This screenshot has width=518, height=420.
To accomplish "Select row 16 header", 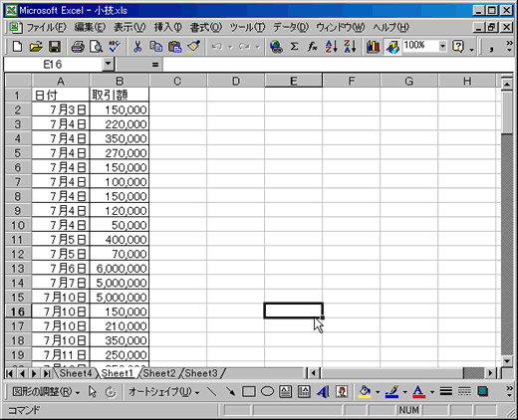I will [x=18, y=312].
